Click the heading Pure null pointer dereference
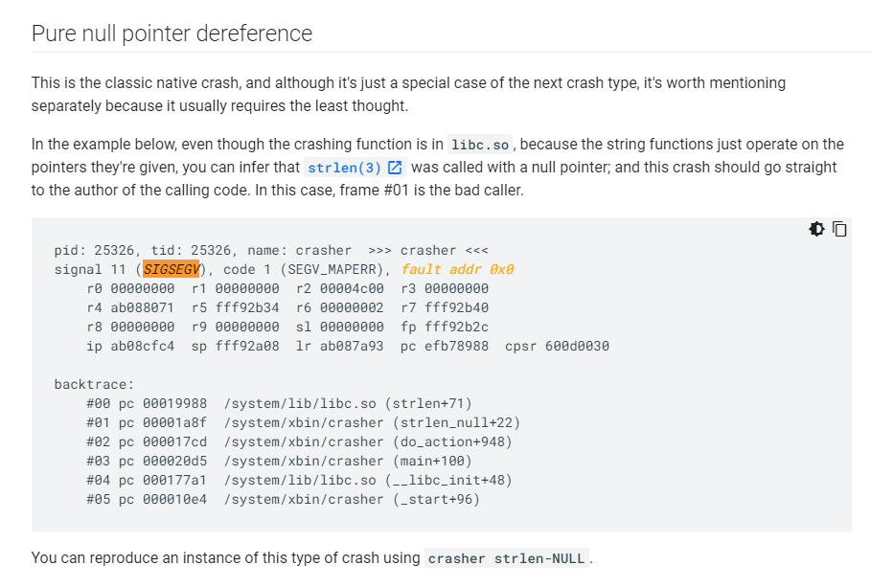This screenshot has width=871, height=588. click(x=172, y=33)
